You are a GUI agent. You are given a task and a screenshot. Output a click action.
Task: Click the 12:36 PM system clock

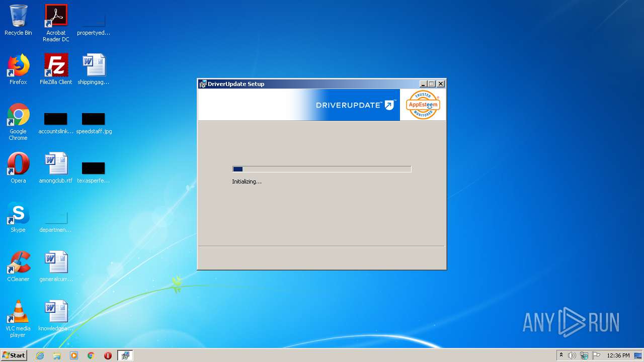pos(618,355)
